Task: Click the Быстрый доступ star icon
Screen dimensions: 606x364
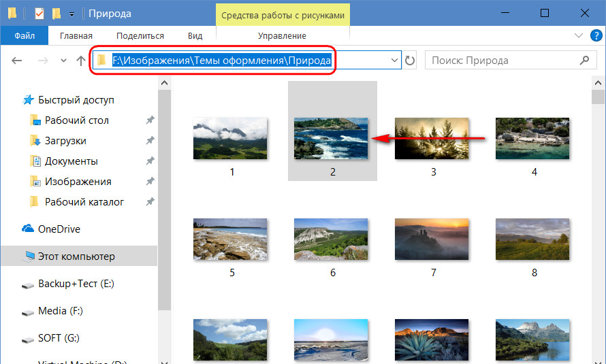Action: pos(28,99)
